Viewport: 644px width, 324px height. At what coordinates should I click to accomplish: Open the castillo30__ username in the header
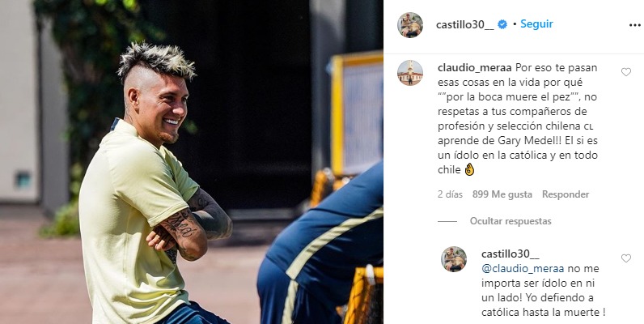coord(465,24)
